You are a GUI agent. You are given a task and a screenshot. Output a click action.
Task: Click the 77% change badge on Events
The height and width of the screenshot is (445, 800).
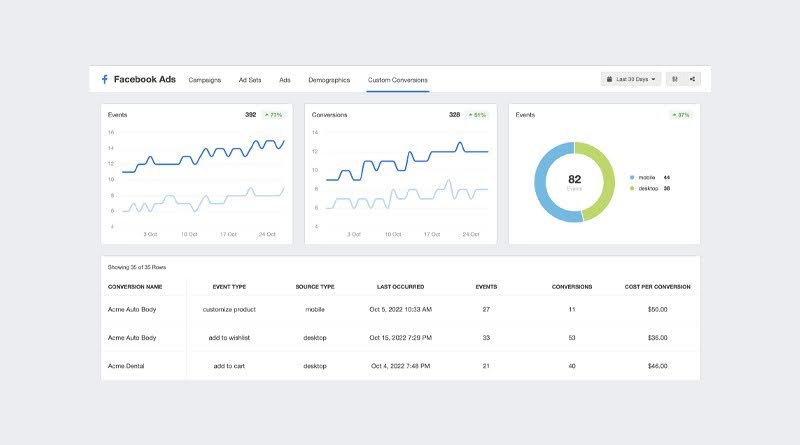273,115
